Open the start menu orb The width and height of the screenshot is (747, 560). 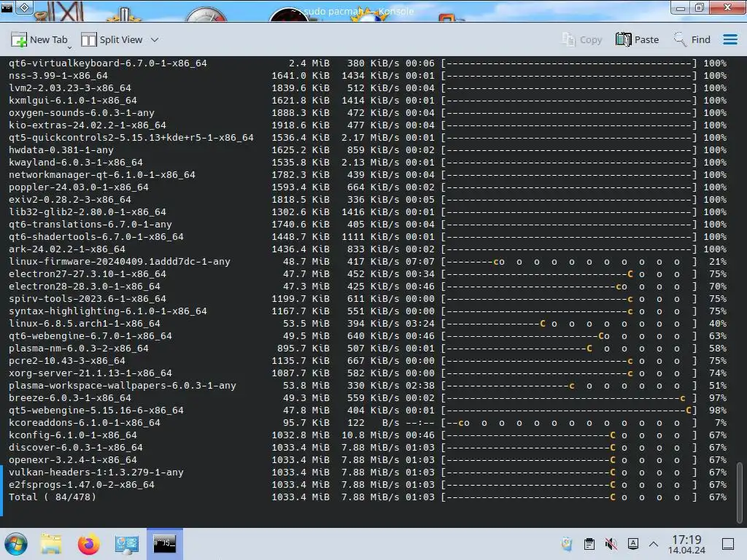[x=16, y=544]
